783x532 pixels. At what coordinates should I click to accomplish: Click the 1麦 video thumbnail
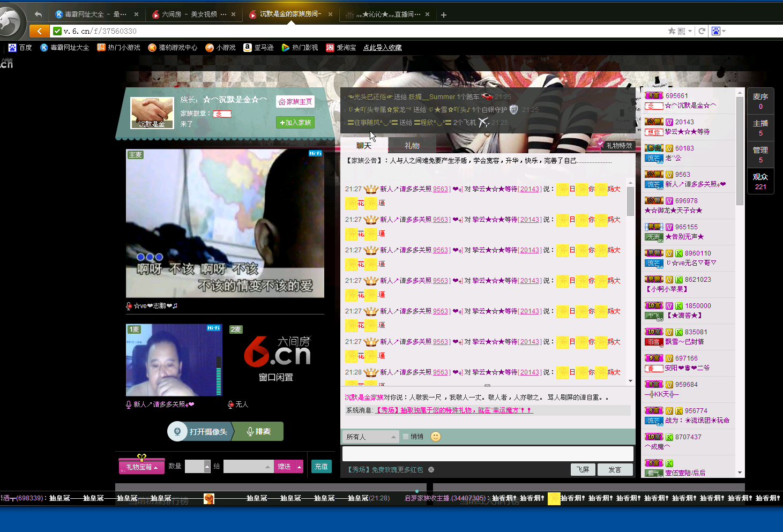click(174, 360)
